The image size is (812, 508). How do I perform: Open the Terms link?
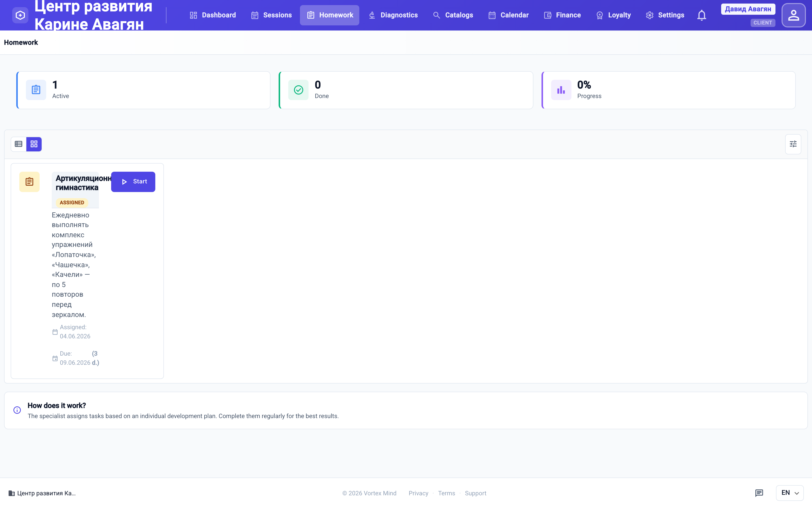click(447, 493)
